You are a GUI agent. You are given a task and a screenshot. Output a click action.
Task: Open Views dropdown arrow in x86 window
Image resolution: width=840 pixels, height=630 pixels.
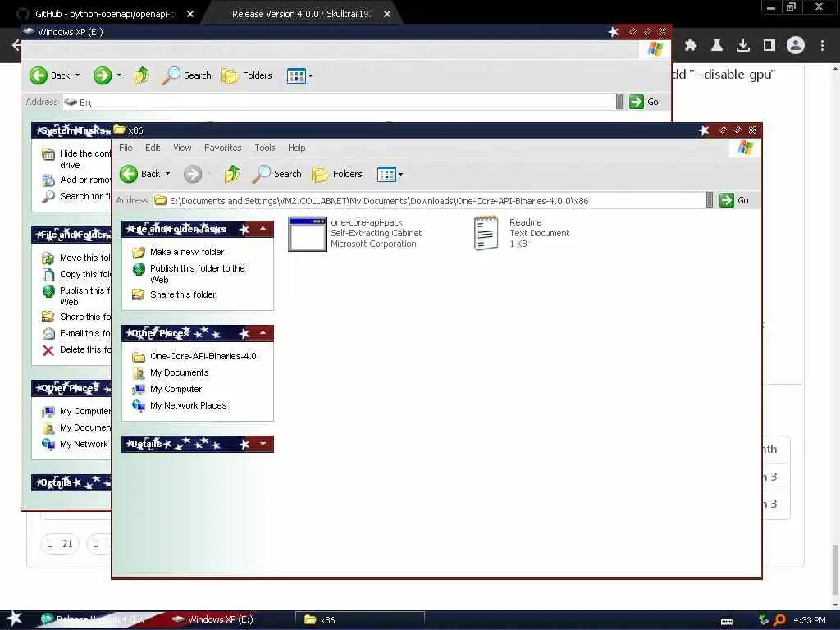pos(400,174)
